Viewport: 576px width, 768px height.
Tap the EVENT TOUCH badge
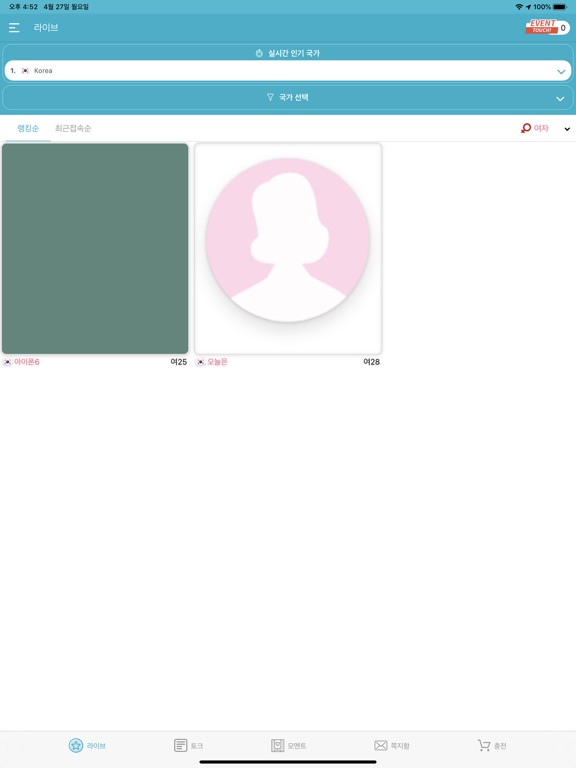542,26
